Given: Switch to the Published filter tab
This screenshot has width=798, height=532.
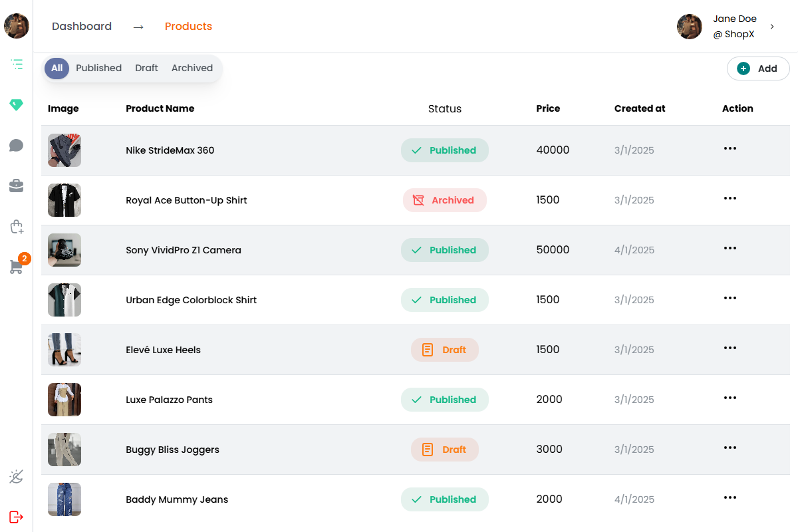Looking at the screenshot, I should pos(98,68).
